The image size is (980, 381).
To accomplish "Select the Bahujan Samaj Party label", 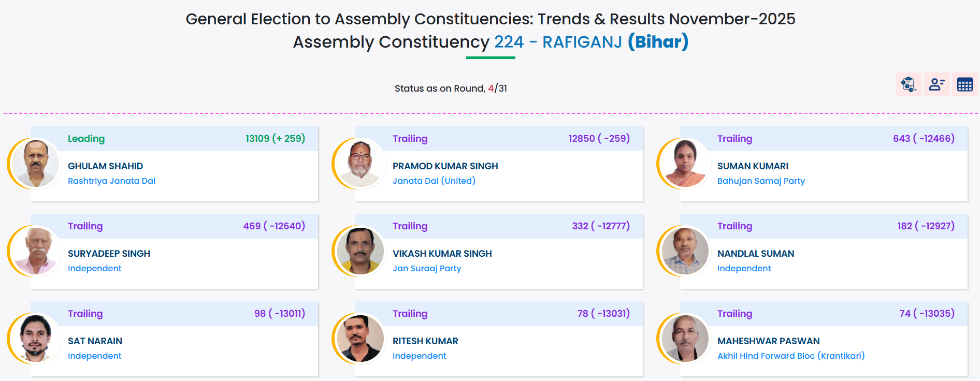I will [761, 181].
